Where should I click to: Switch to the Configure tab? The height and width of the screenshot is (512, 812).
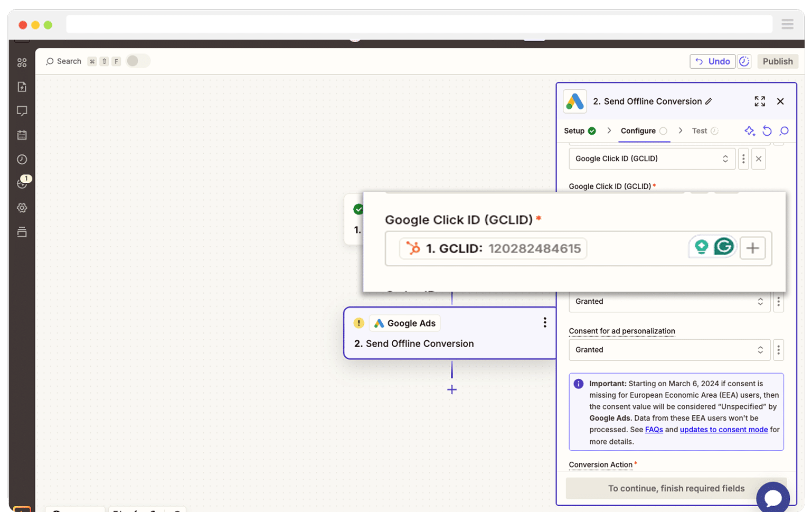(644, 131)
